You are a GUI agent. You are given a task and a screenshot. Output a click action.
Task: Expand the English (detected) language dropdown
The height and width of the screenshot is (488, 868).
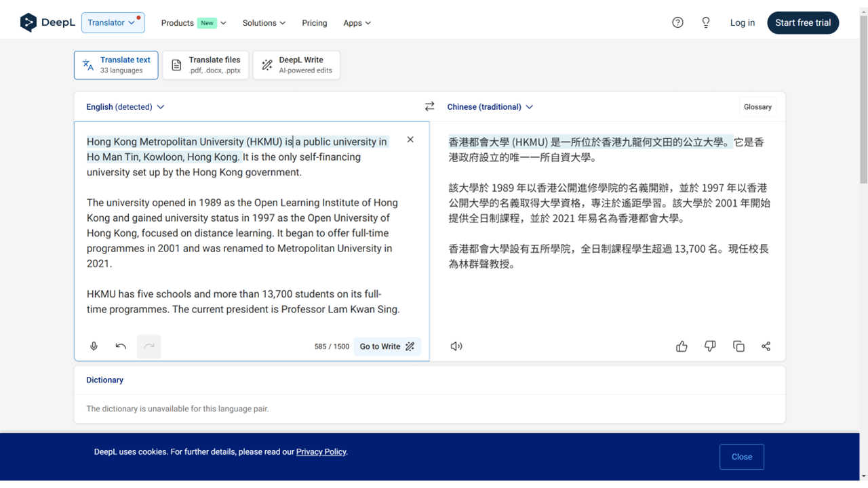(125, 107)
